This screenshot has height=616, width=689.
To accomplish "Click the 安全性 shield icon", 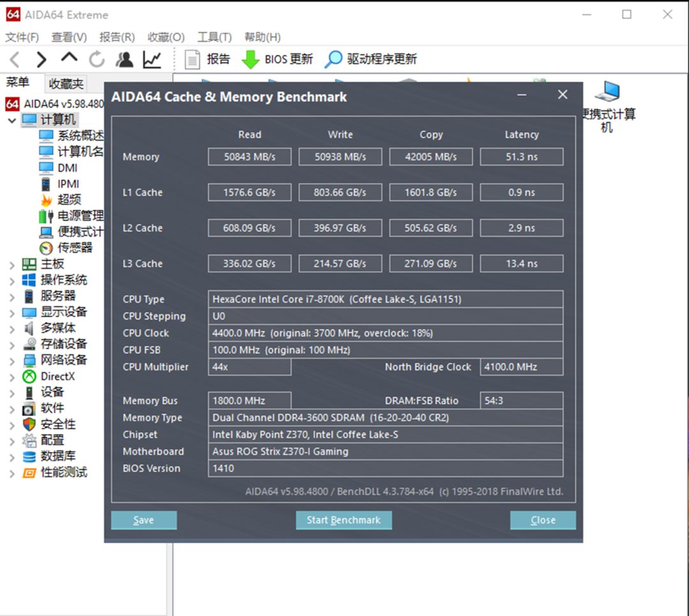I will tap(29, 424).
